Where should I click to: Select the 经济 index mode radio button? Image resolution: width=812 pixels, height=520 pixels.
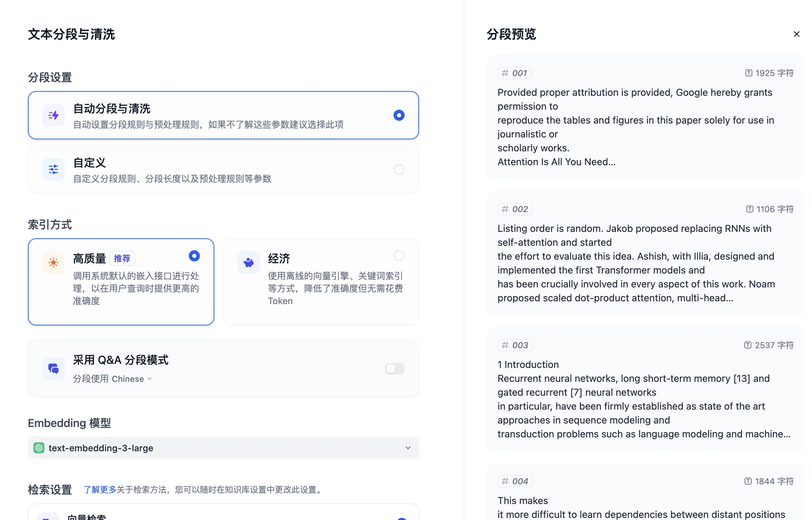tap(399, 256)
